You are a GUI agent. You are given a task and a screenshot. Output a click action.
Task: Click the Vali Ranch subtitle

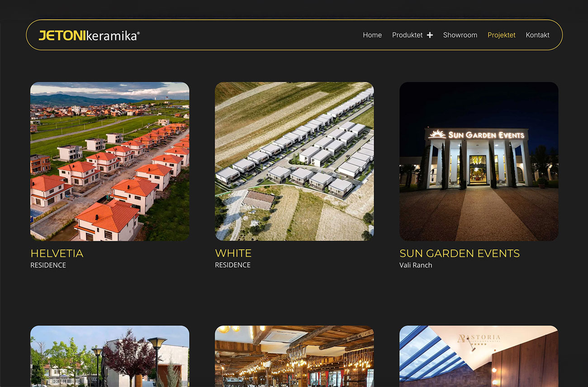(x=415, y=265)
